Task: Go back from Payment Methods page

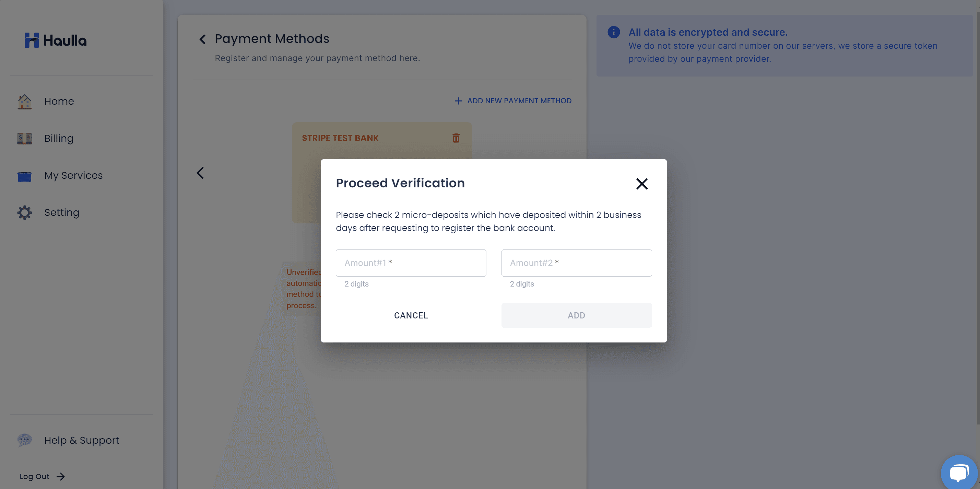Action: coord(203,39)
